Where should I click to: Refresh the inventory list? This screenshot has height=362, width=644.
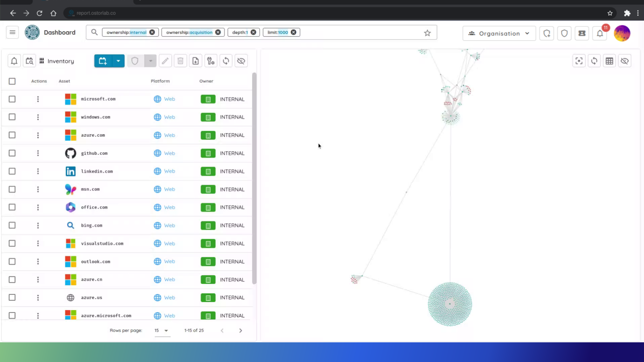pyautogui.click(x=226, y=61)
